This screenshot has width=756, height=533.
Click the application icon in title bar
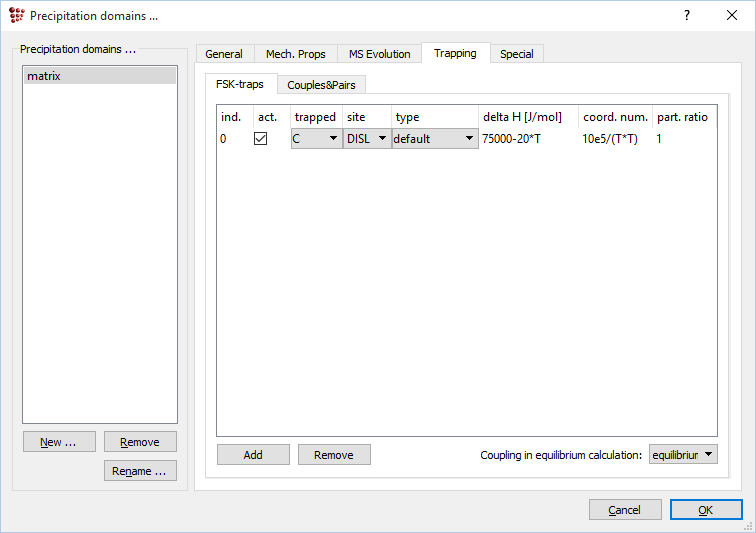[16, 16]
